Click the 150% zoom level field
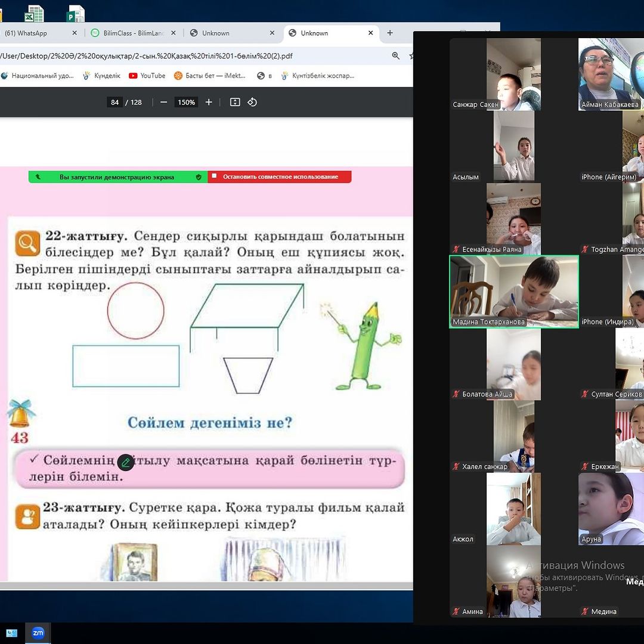Viewport: 644px width, 644px height. pyautogui.click(x=186, y=103)
